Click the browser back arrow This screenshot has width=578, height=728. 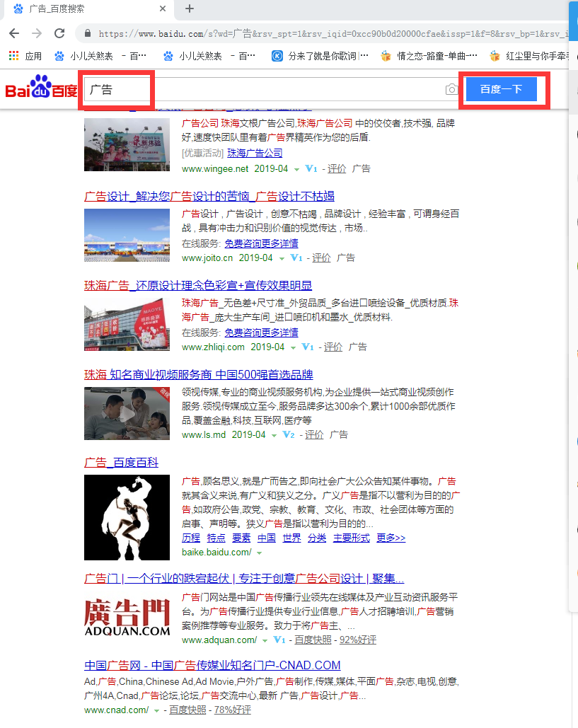[14, 33]
